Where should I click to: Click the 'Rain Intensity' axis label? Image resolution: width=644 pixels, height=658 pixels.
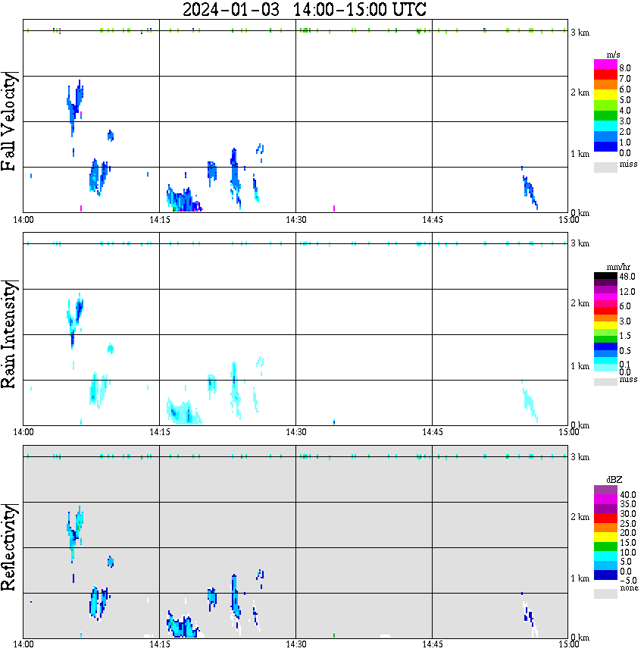[x=8, y=334]
